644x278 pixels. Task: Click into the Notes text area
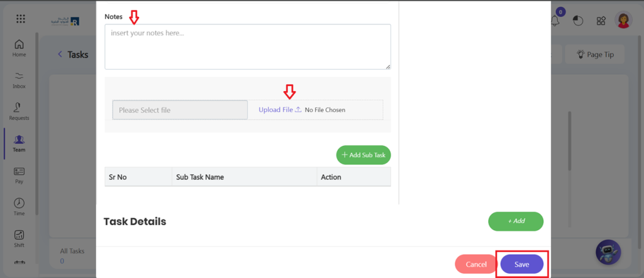coord(247,47)
